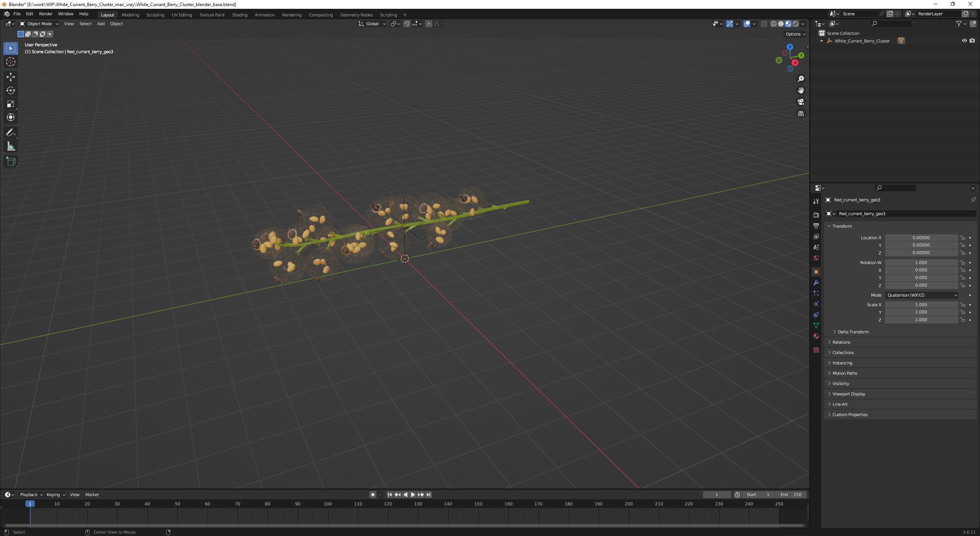Select the Measure tool

11,146
